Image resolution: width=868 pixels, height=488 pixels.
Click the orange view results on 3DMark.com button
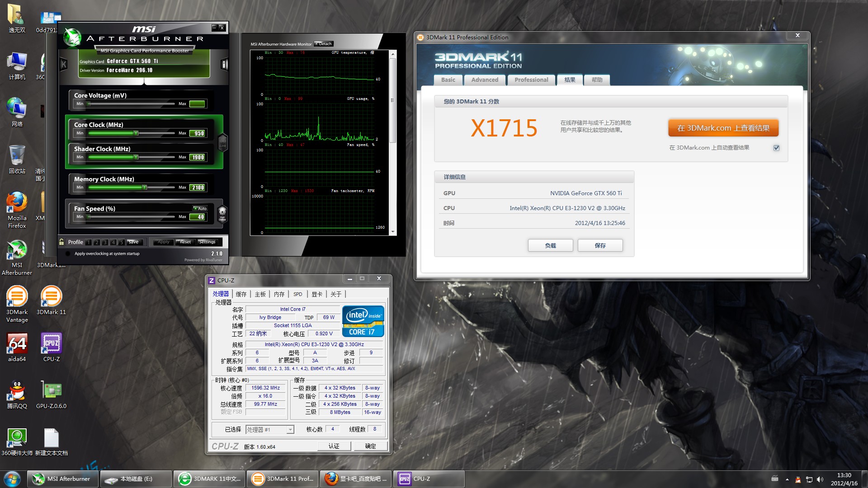(x=723, y=128)
